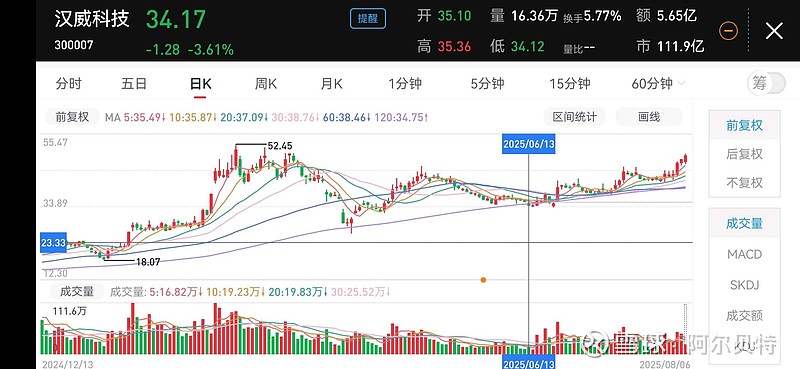Image resolution: width=800 pixels, height=369 pixels.
Task: Open the 前复权 adjustment selector above the chart
Action: pos(71,117)
